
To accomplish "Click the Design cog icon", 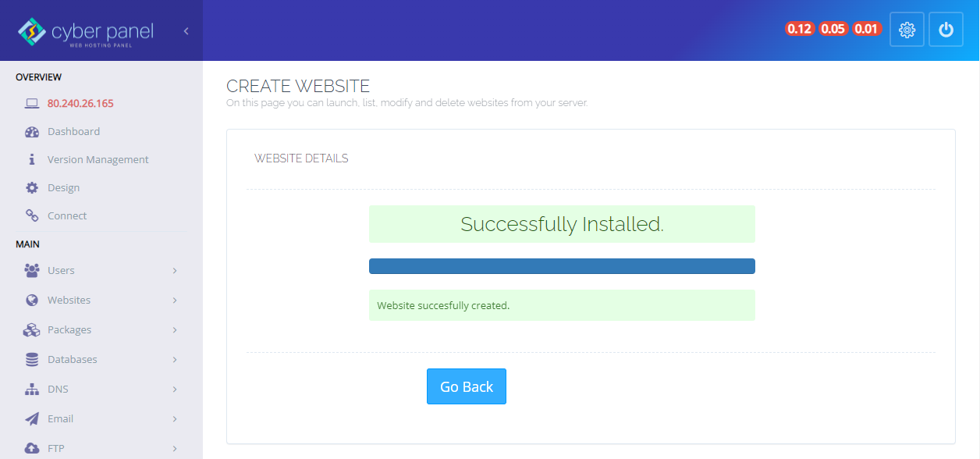I will point(32,188).
